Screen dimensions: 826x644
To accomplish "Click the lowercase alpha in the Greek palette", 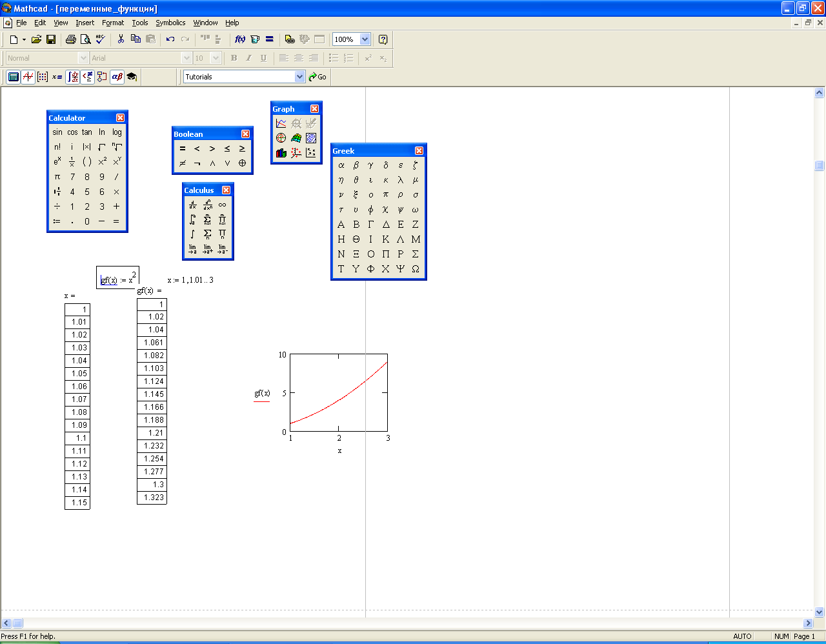I will coord(341,165).
